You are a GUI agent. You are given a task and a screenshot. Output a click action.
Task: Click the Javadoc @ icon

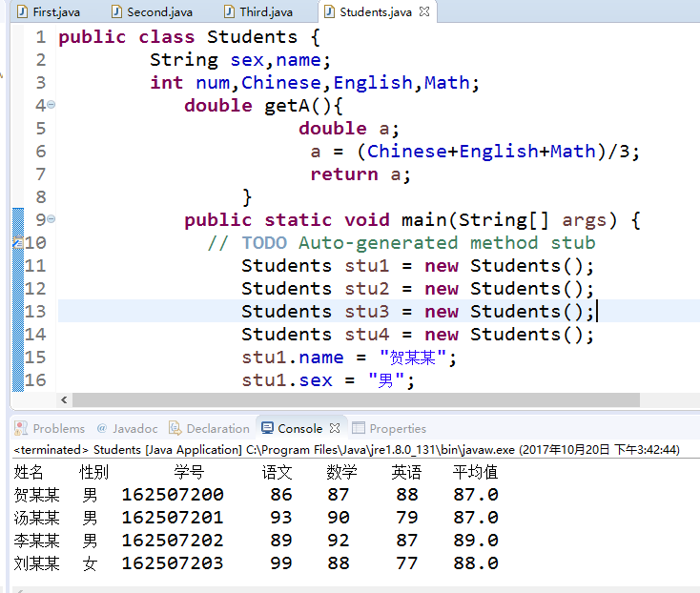coord(102,428)
